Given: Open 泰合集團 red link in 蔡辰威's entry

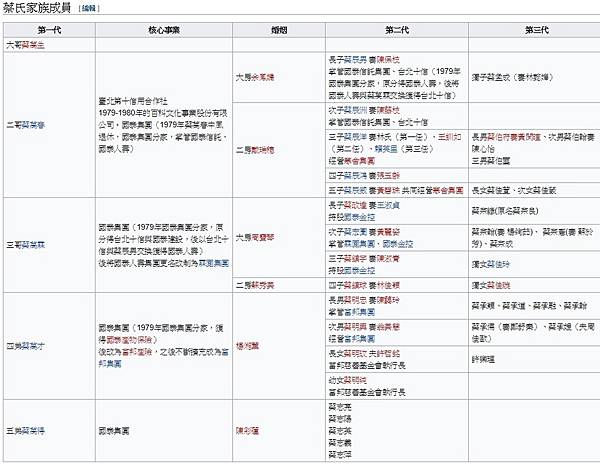Looking at the screenshot, I should tap(448, 190).
